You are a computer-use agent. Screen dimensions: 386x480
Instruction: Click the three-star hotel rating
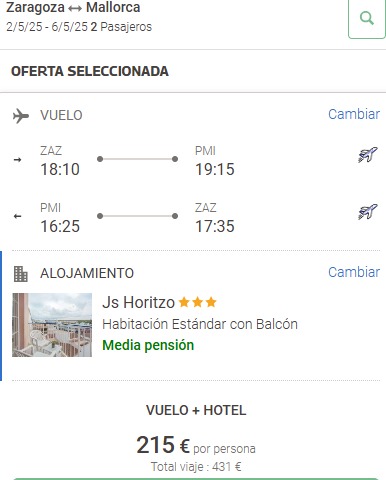click(198, 302)
